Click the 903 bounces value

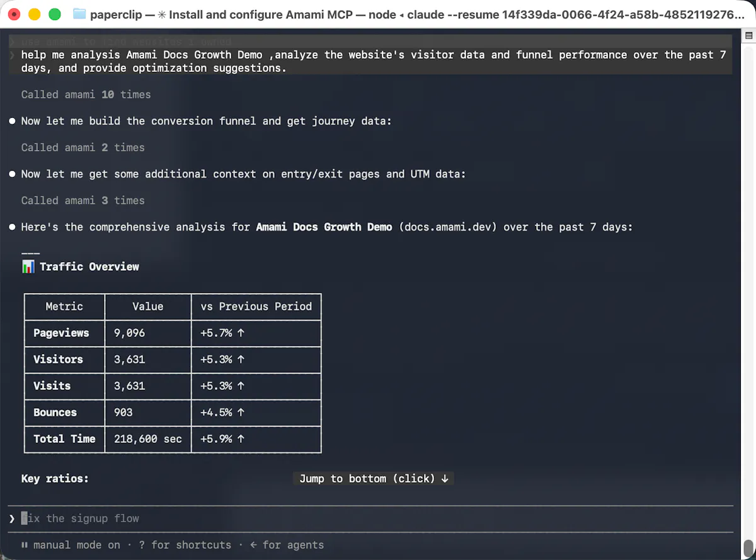(x=123, y=413)
